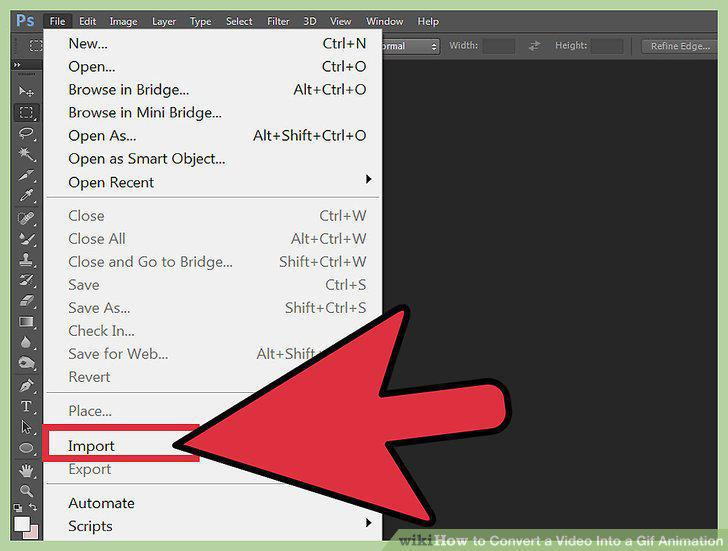Click the Height input field

607,46
